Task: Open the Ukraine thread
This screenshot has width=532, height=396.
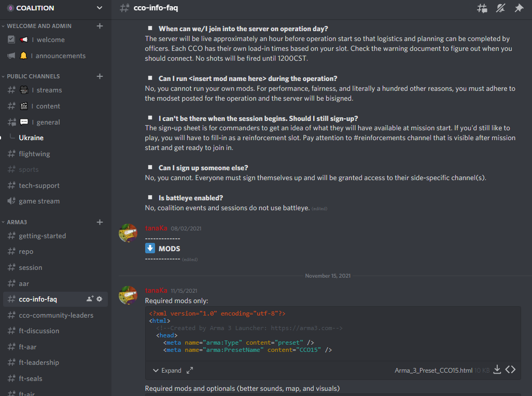Action: tap(31, 138)
